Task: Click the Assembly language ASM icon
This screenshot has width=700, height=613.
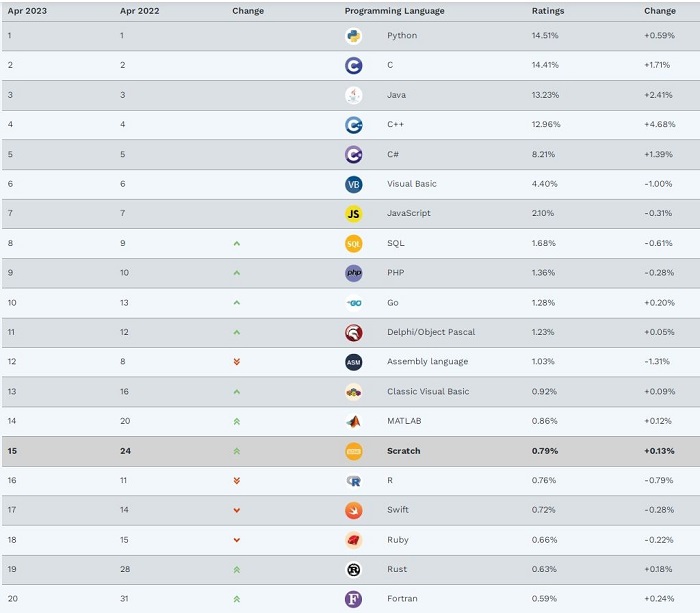Action: [x=354, y=362]
